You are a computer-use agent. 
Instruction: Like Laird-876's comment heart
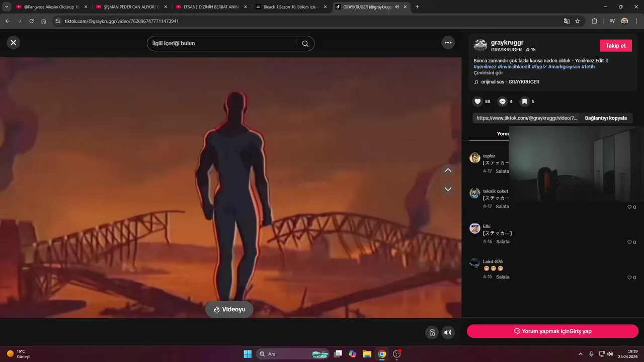coord(629,278)
